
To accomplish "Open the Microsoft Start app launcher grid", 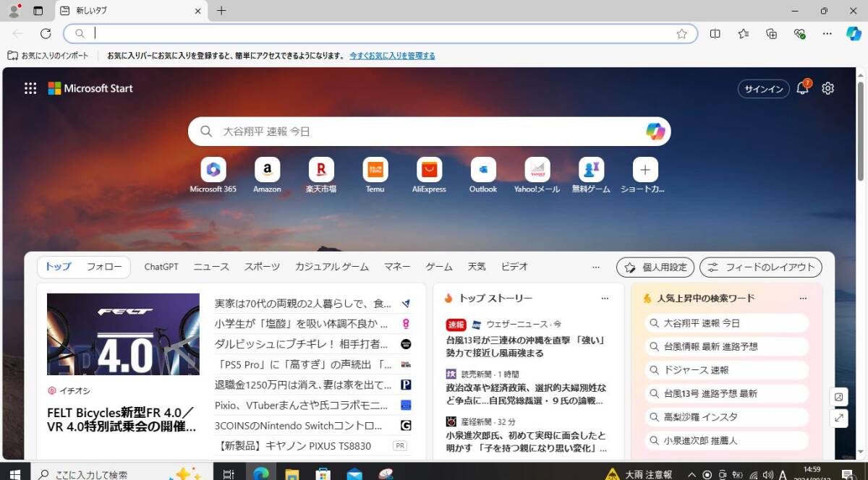I will [x=30, y=88].
